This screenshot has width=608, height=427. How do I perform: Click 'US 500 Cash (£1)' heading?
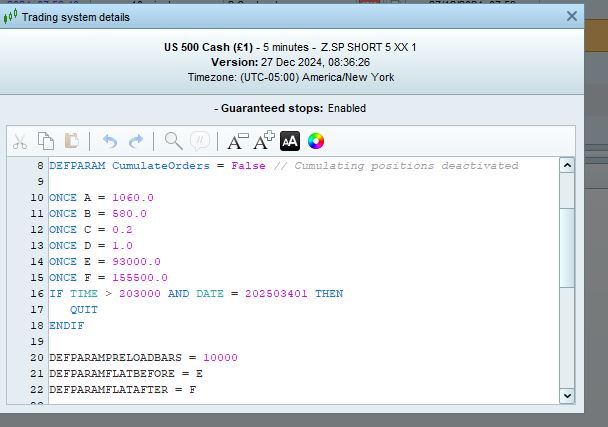coord(208,47)
